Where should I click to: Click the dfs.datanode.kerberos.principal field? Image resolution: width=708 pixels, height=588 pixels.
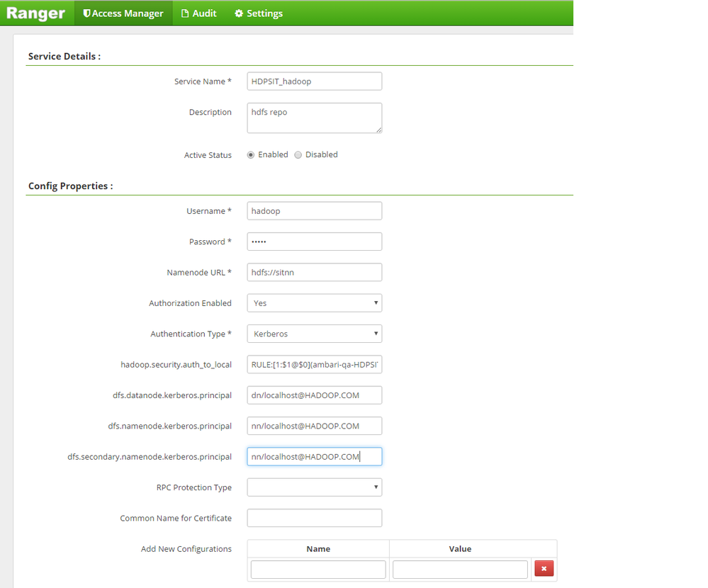click(314, 395)
